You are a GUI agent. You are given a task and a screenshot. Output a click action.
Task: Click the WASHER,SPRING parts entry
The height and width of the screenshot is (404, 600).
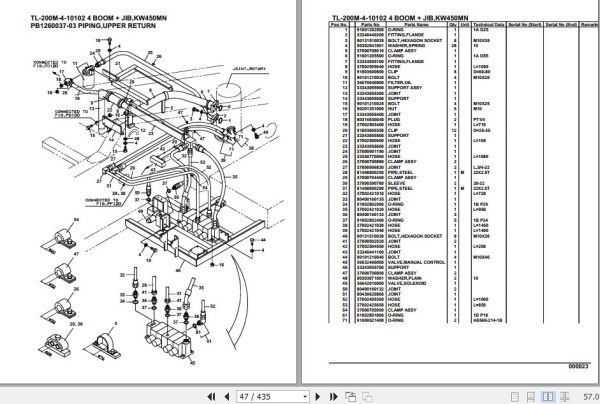[406, 46]
